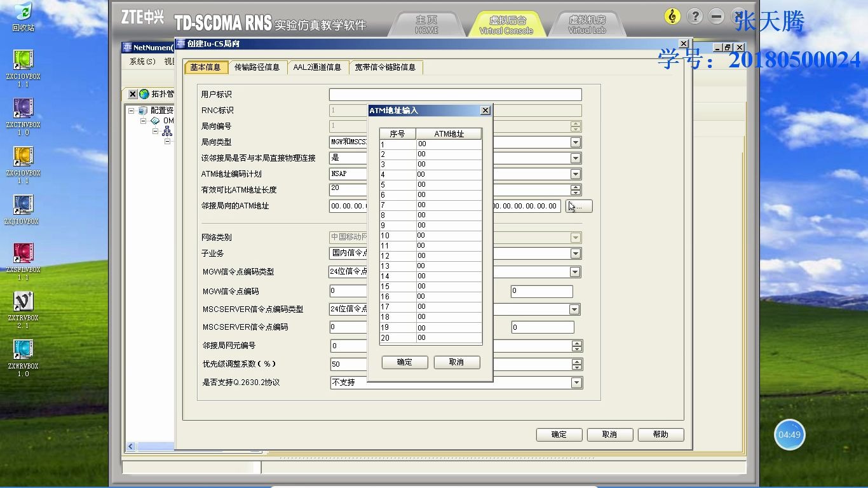
Task: Click the globe icon beside the topology tab
Action: 144,94
